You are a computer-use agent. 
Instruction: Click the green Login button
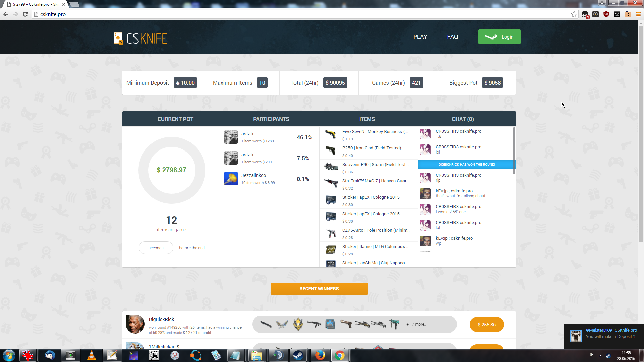coord(499,37)
